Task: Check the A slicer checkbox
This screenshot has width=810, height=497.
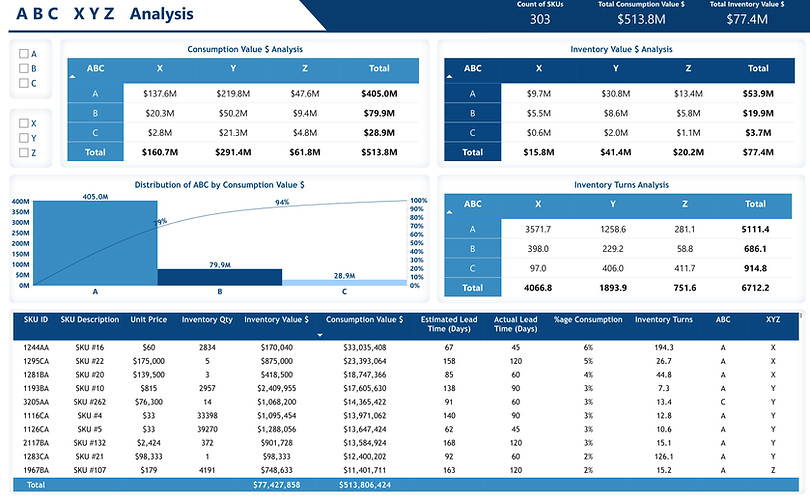Action: coord(23,54)
